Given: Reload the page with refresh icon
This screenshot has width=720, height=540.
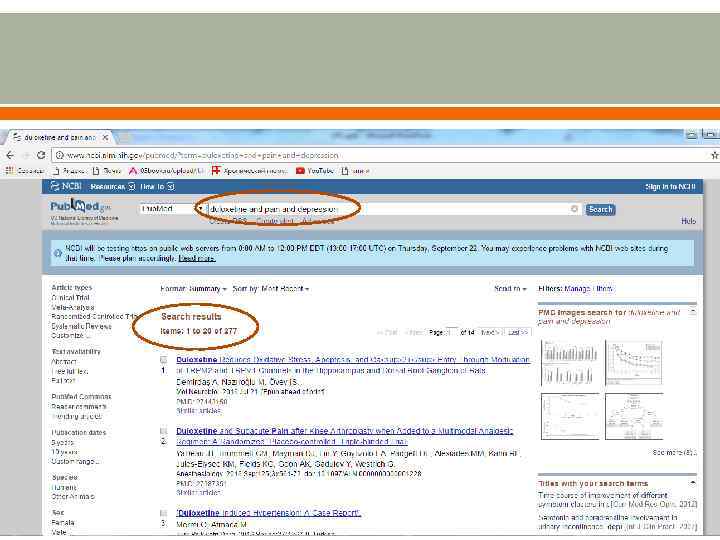Looking at the screenshot, I should 41,155.
